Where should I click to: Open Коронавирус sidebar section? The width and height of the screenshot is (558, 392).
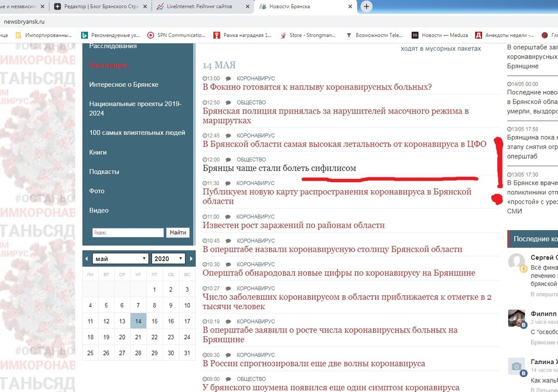click(x=109, y=66)
